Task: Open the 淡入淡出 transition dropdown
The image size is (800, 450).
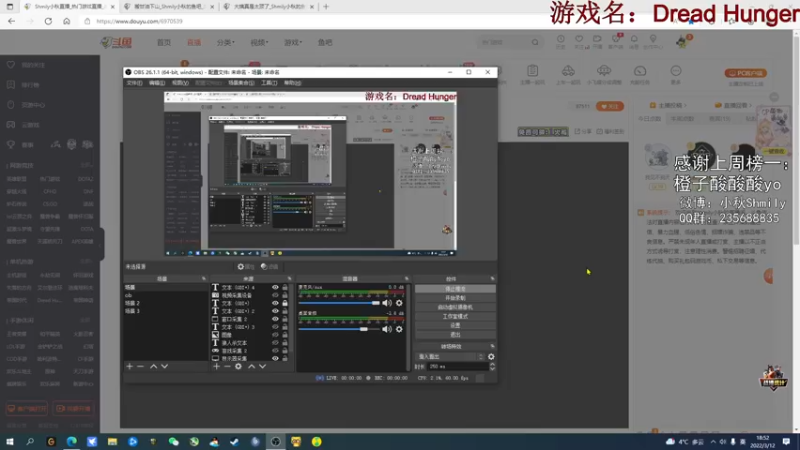Action: pos(451,357)
